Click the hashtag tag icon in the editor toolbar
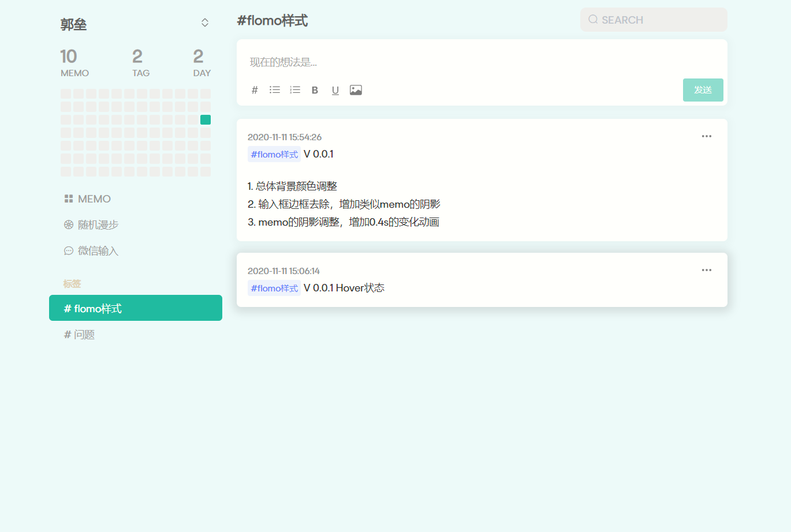This screenshot has height=532, width=791. (x=255, y=90)
